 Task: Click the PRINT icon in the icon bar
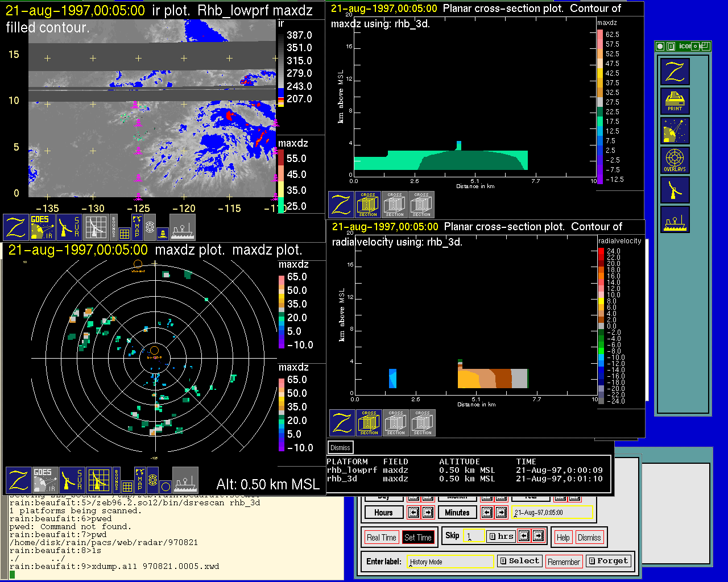pos(675,101)
